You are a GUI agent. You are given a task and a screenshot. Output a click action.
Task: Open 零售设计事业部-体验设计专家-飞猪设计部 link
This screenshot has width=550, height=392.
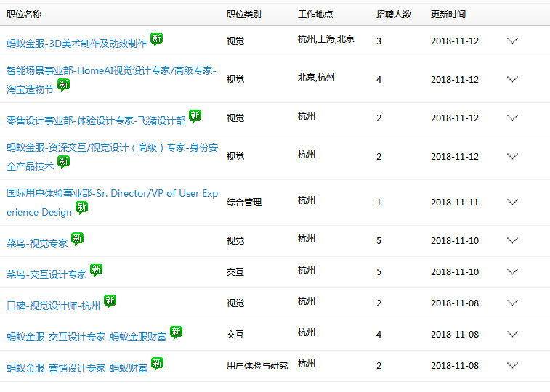point(96,121)
